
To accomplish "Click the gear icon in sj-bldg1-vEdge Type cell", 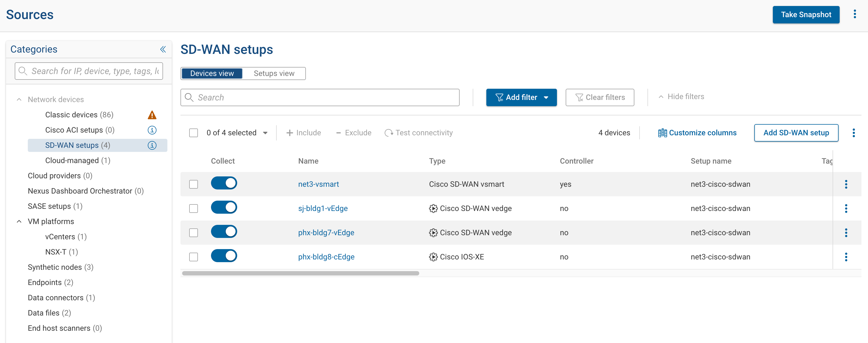I will coord(433,209).
